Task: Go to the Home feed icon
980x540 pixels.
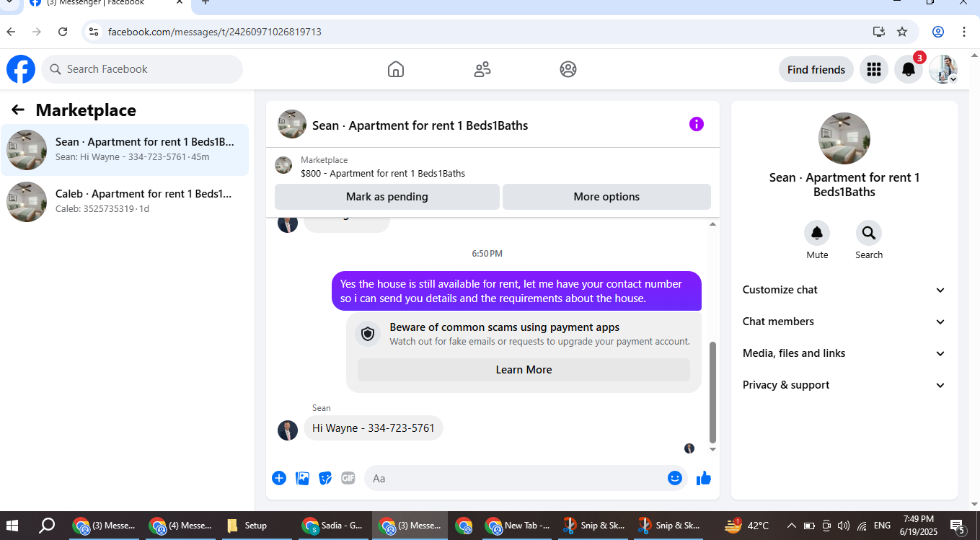Action: coord(395,69)
